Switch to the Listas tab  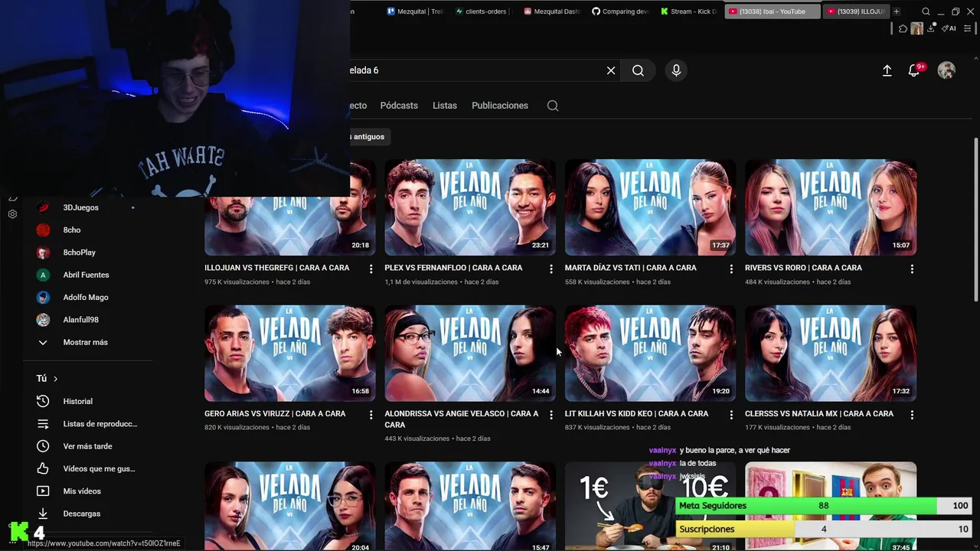pyautogui.click(x=445, y=106)
